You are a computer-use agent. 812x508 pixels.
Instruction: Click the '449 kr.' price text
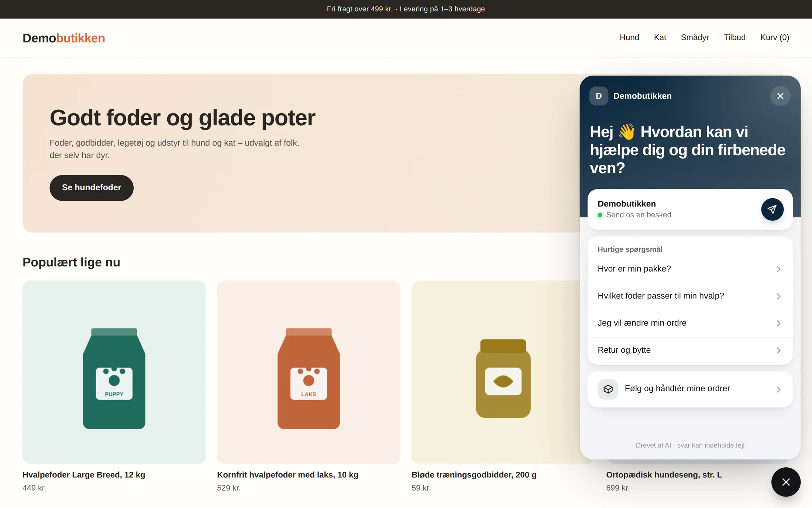tap(34, 488)
